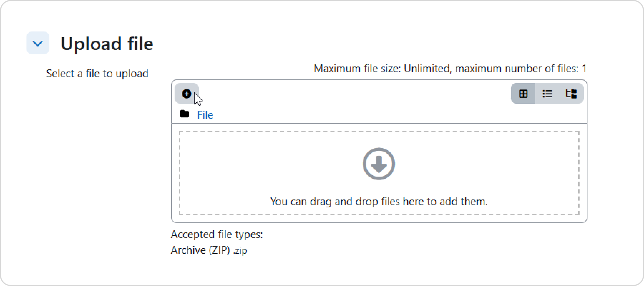
Task: Click the folder icon beside File
Action: [x=185, y=114]
